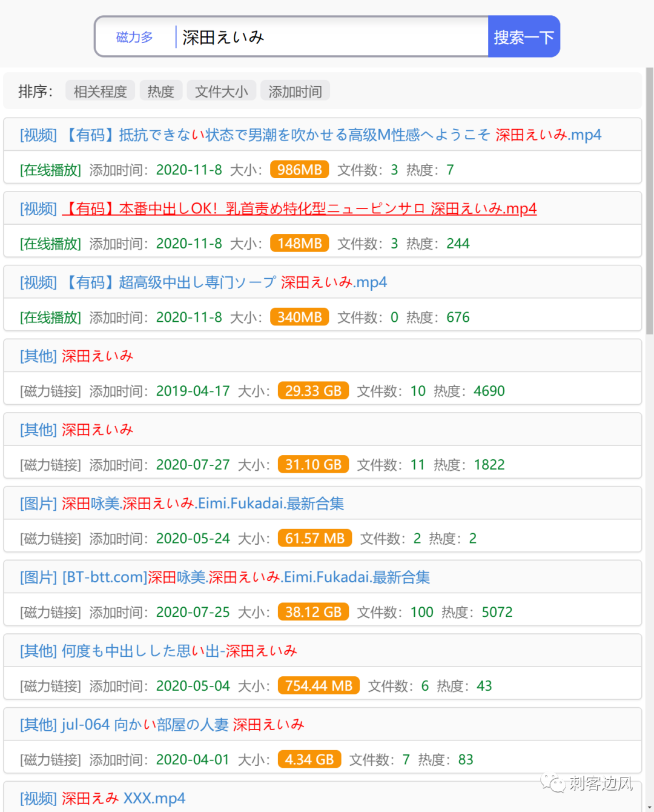Click the 61.57 MB size badge

pyautogui.click(x=315, y=539)
